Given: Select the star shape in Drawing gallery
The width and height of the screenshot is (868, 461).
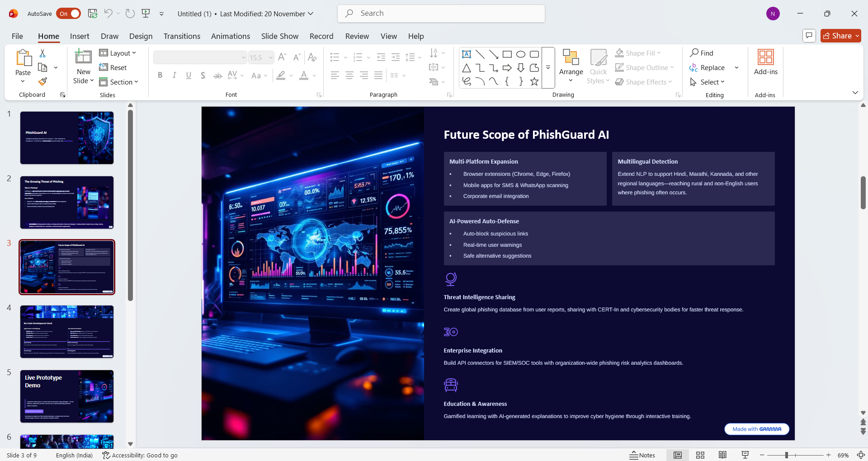Looking at the screenshot, I should 534,81.
